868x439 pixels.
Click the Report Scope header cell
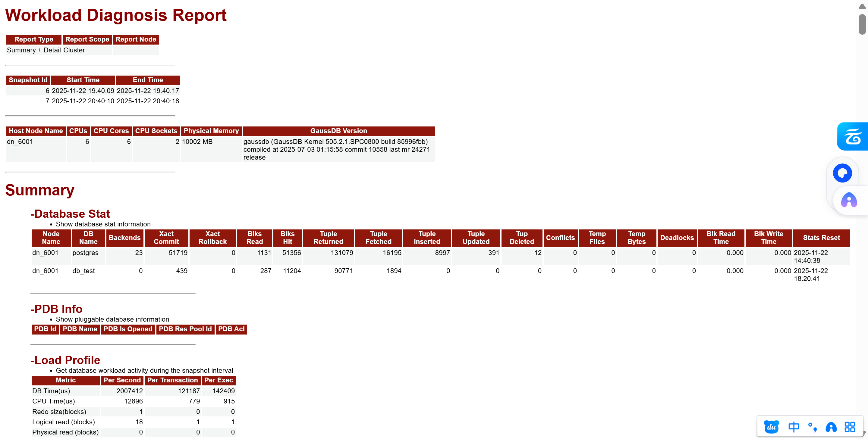pyautogui.click(x=87, y=39)
